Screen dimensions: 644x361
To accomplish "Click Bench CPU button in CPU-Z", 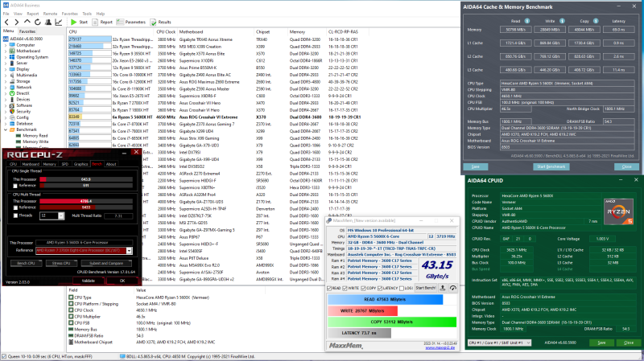I will 26,263.
